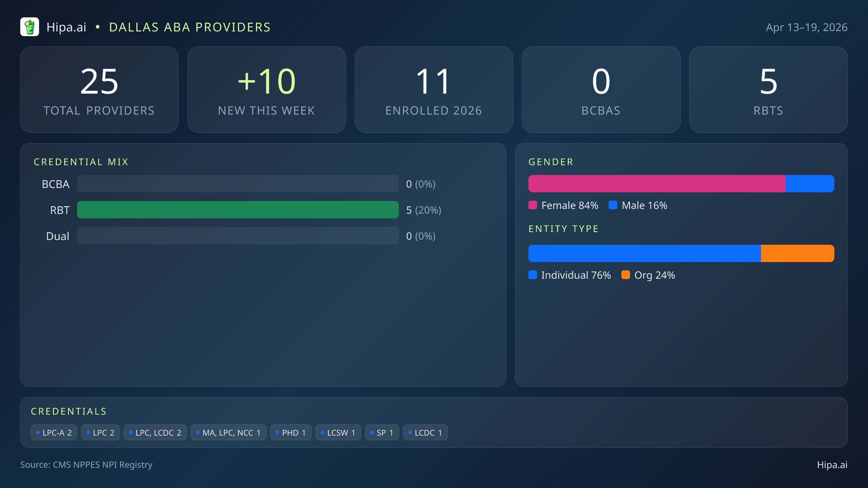This screenshot has width=868, height=488.
Task: Click the orange Org legend swatch
Action: [x=626, y=275]
